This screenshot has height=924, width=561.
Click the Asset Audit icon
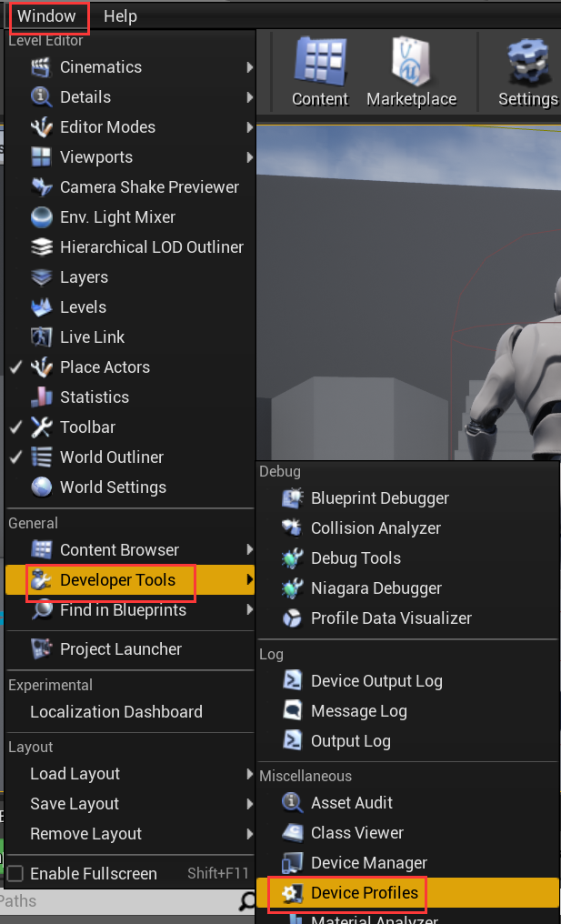coord(292,803)
